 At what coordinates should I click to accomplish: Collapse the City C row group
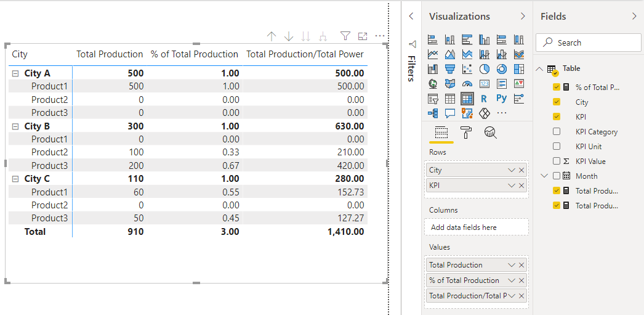[15, 179]
